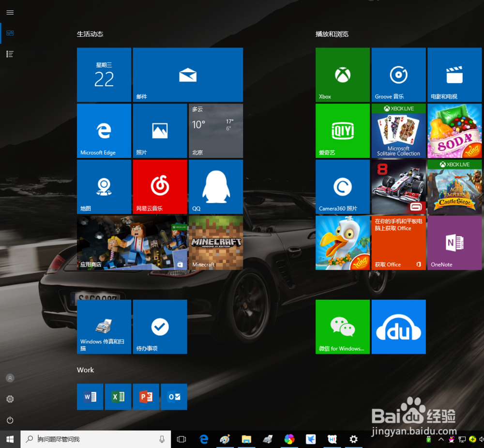Open fax and scan icon on taskbar
This screenshot has height=448, width=484.
pos(268,439)
